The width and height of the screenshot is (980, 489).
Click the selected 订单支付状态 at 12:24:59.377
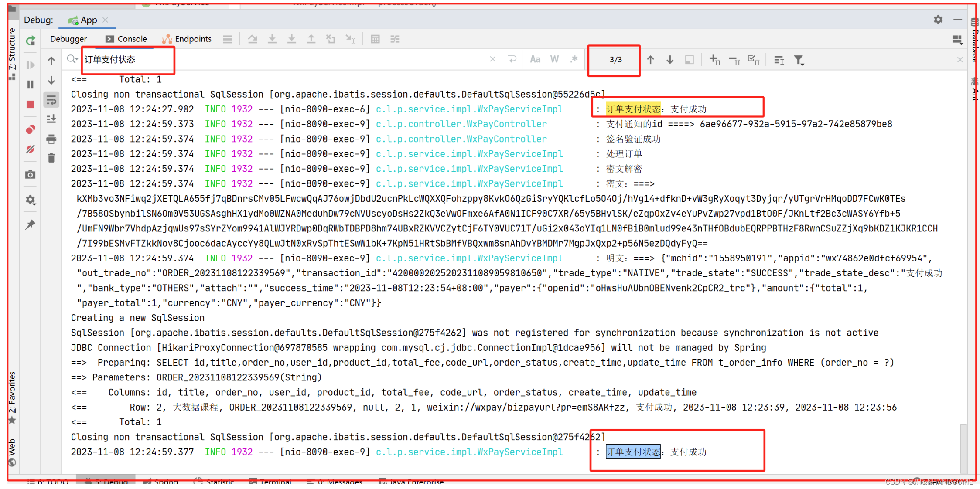click(x=633, y=452)
